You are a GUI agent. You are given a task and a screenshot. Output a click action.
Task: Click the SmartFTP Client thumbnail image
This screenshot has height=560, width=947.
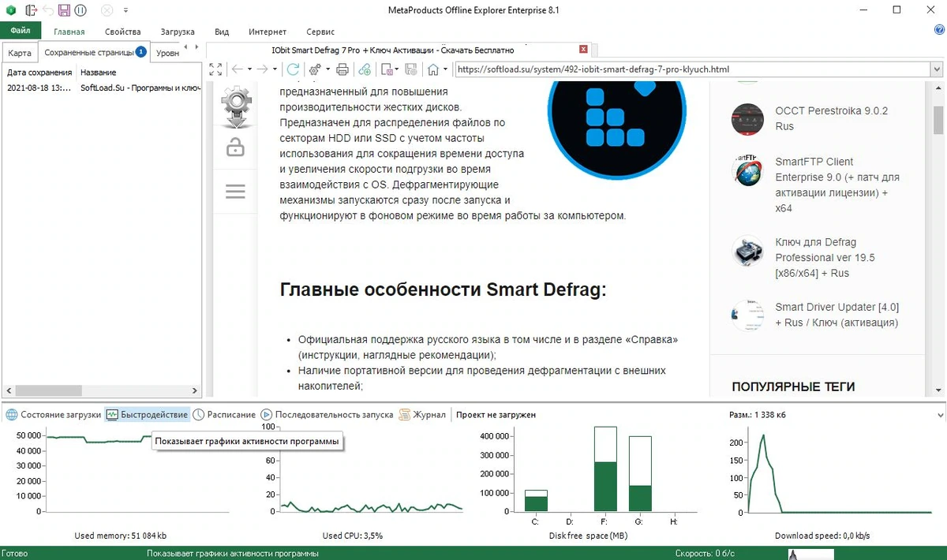(x=747, y=170)
